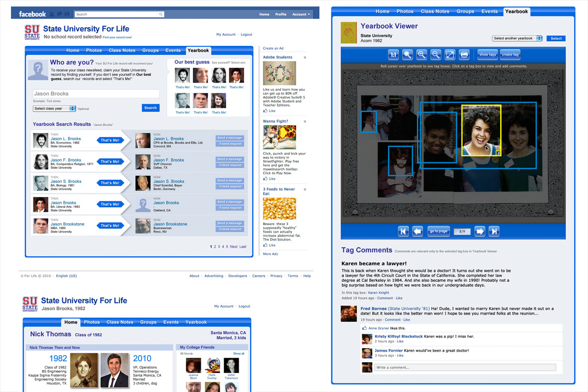This screenshot has height=392, width=588.
Task: Send friend request to Jason S. Brooks
Action: (x=230, y=186)
